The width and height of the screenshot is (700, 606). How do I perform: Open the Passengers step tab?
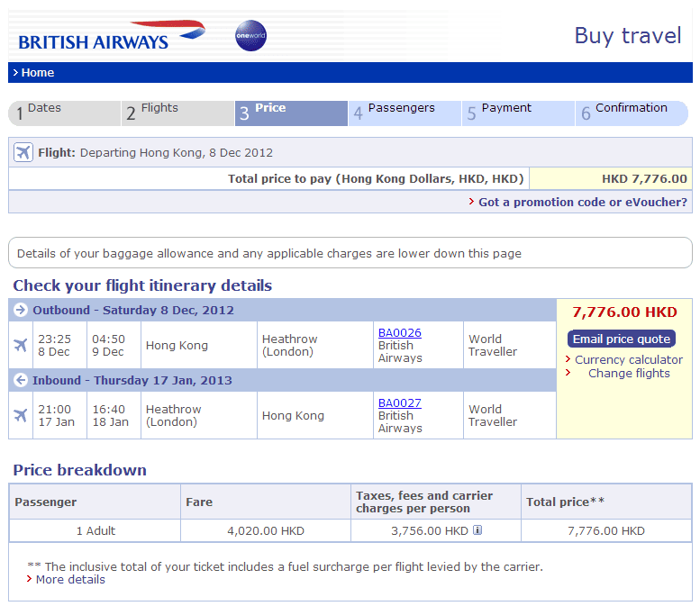click(404, 113)
